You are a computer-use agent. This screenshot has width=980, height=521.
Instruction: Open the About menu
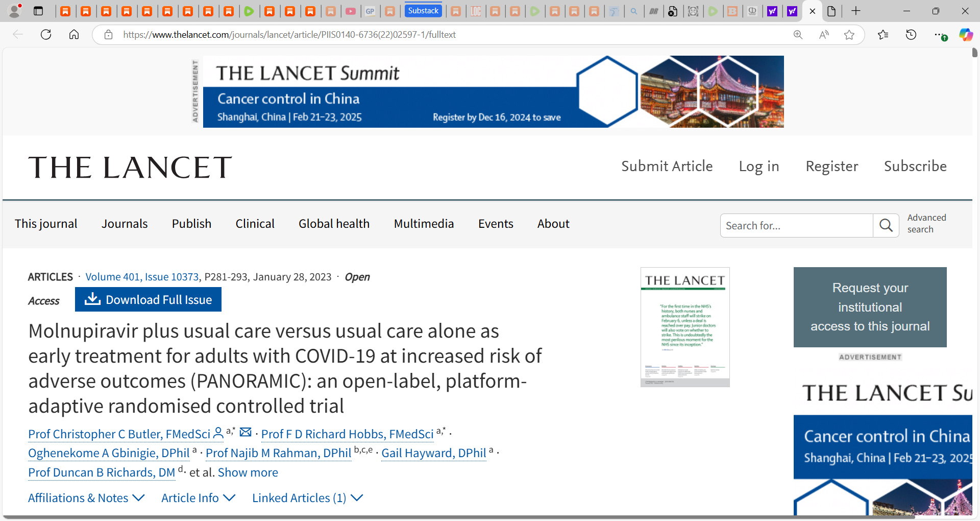tap(553, 224)
